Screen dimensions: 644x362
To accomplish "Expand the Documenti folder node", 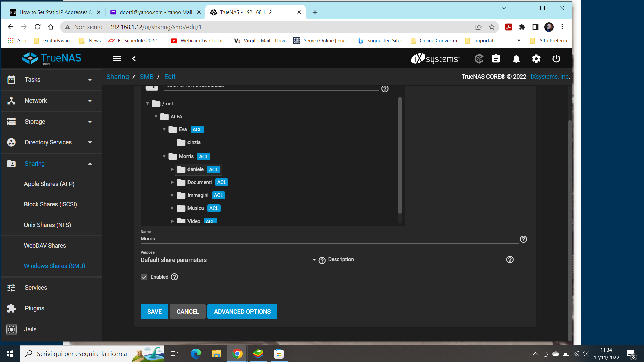I will [172, 182].
